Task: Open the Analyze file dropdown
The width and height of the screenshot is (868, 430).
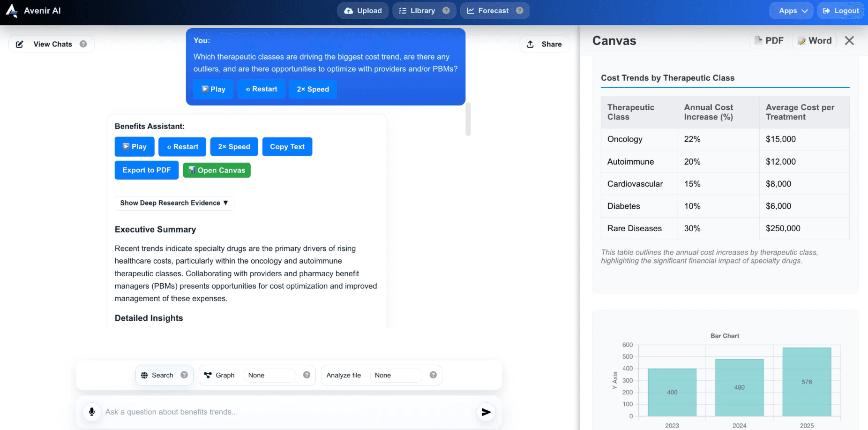Action: click(x=396, y=375)
